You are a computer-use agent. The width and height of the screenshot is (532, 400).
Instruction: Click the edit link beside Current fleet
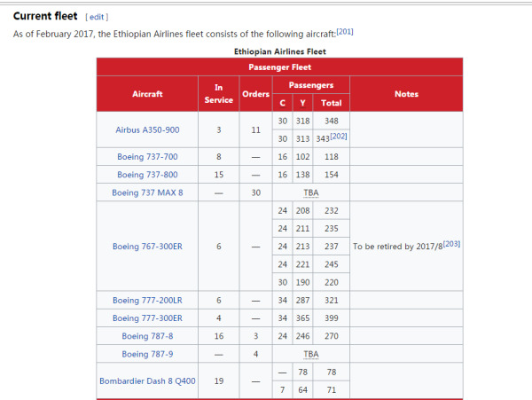[x=97, y=17]
